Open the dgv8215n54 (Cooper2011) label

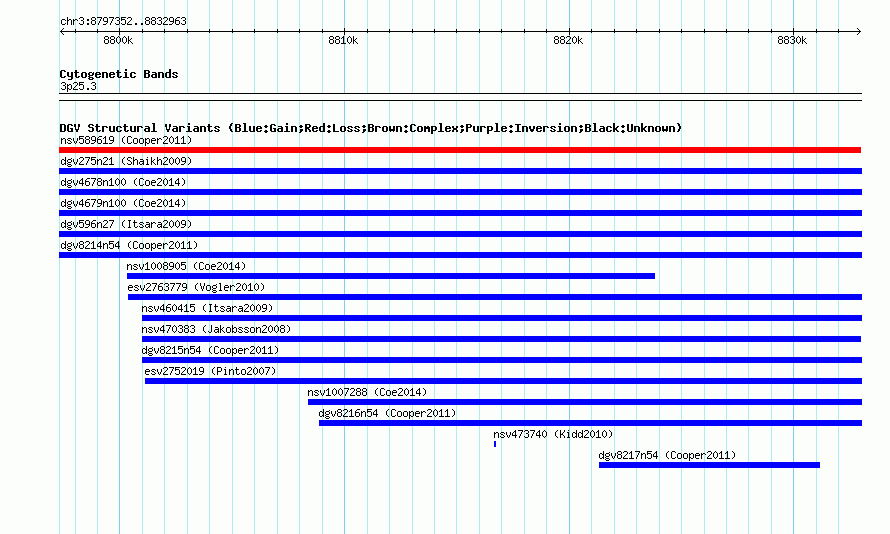[x=211, y=350]
